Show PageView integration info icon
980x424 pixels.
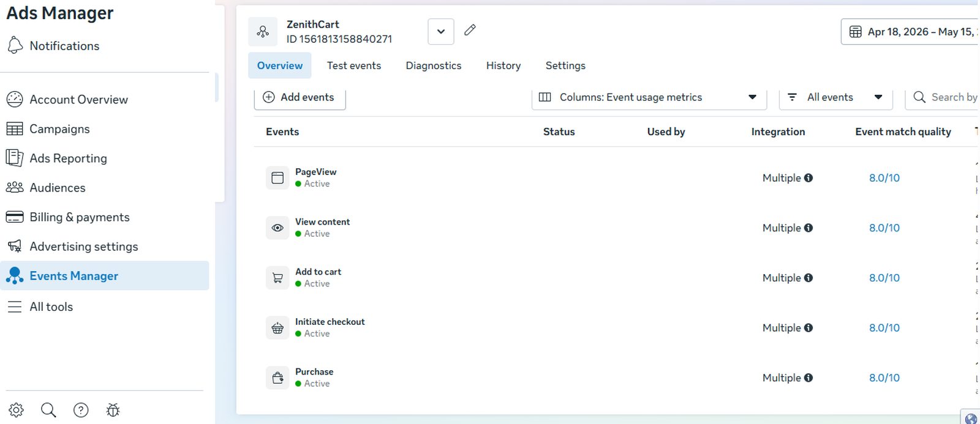[x=809, y=178]
